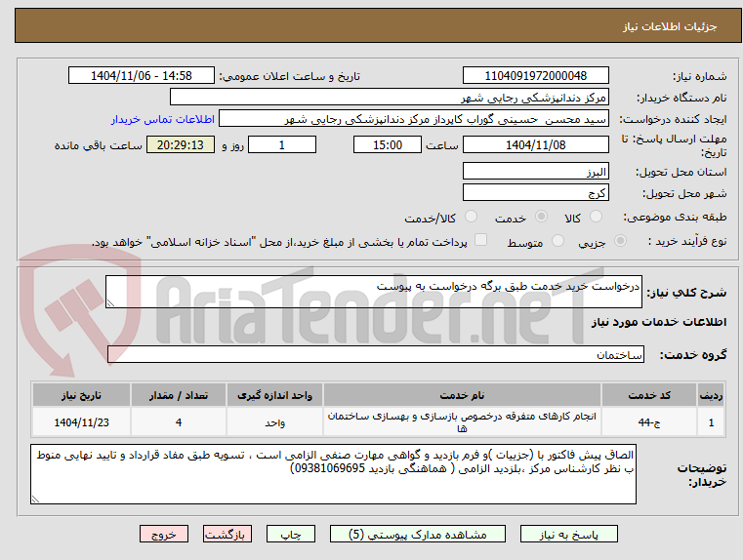Select the کالا radio button
743x560 pixels.
coord(596,217)
